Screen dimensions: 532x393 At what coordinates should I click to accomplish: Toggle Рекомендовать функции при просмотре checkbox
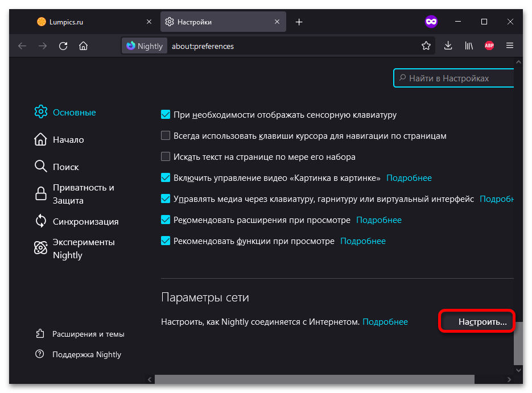[x=166, y=241]
